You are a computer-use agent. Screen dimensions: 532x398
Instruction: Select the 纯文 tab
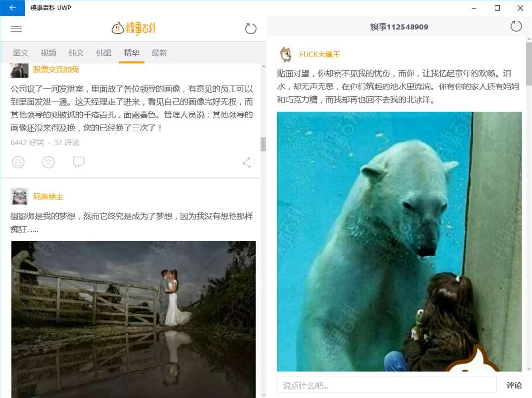76,53
